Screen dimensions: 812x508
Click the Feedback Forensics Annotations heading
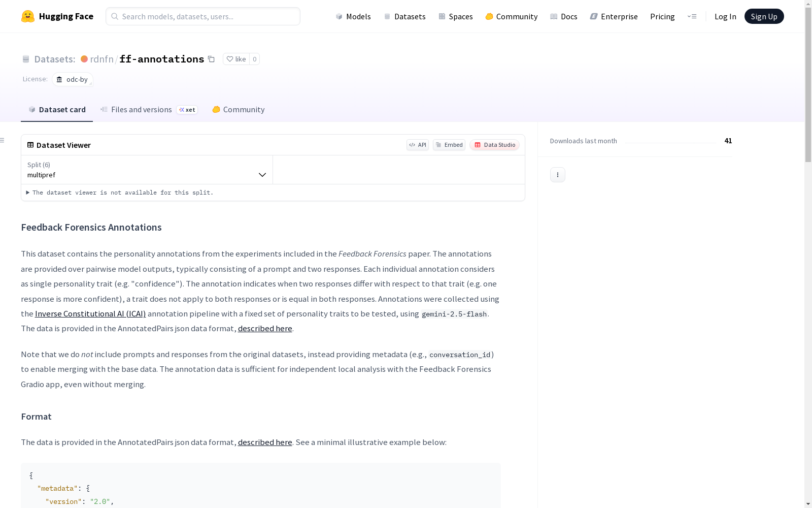pyautogui.click(x=91, y=227)
